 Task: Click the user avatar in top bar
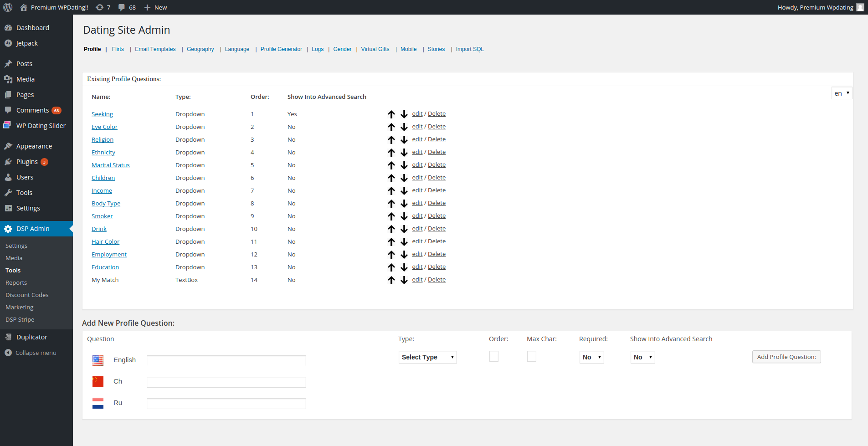860,7
